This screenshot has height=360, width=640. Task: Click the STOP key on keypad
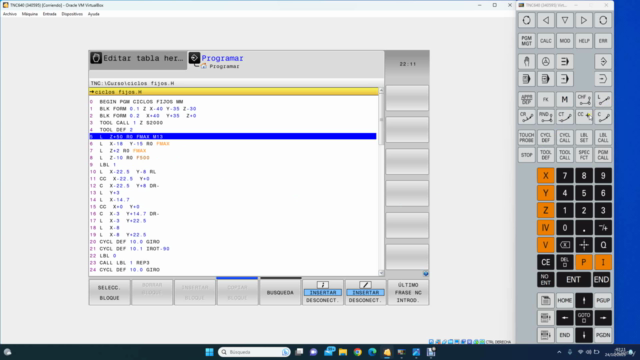tap(527, 155)
